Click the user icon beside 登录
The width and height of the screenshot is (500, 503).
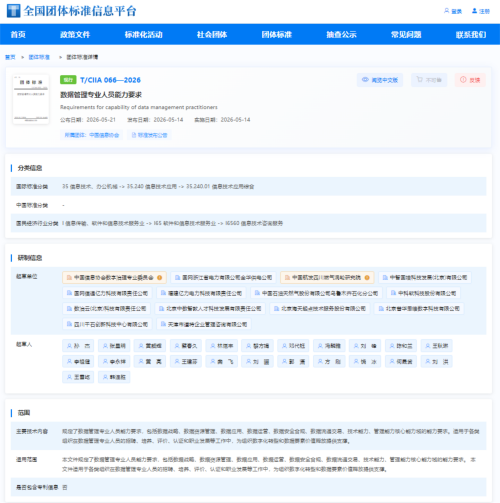pyautogui.click(x=446, y=11)
